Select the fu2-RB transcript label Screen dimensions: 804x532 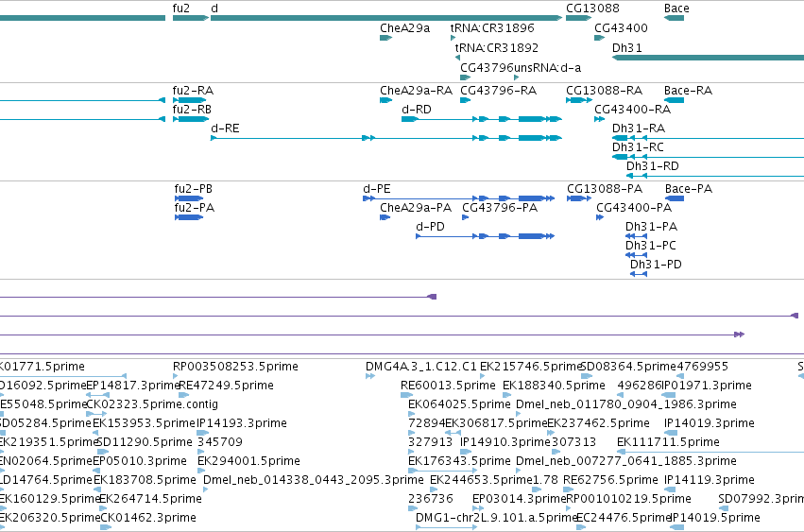192,110
